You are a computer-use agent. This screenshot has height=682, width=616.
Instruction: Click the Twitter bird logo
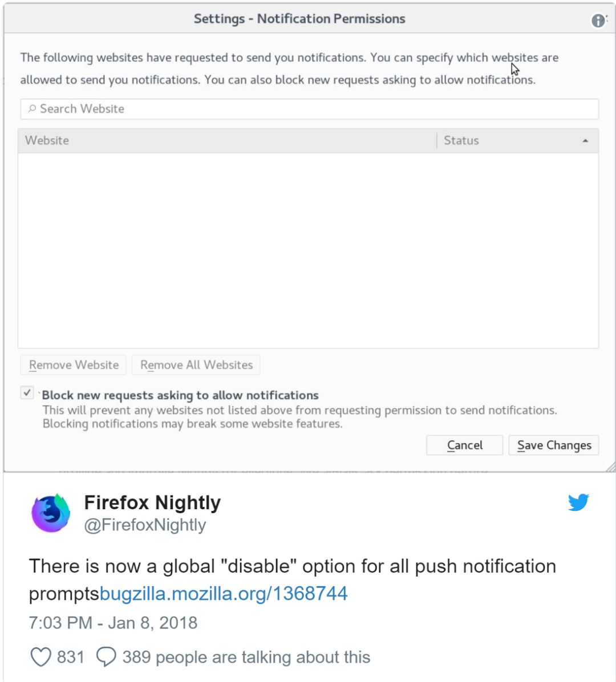[x=578, y=502]
